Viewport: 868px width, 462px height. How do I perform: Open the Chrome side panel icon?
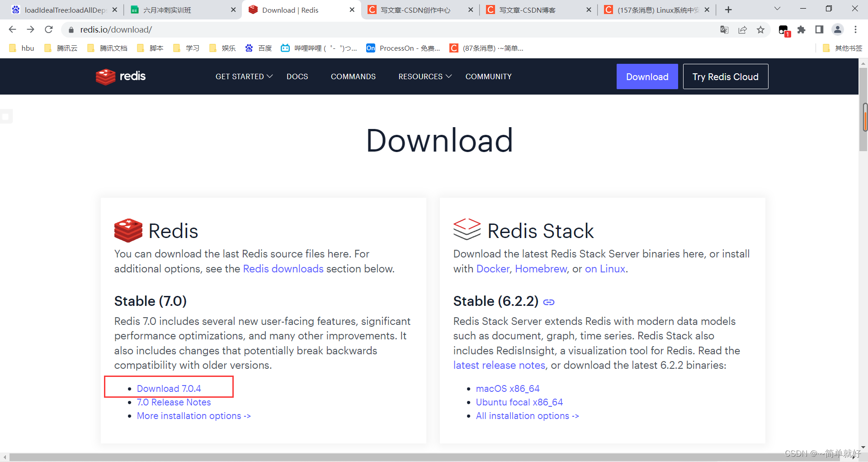(819, 29)
